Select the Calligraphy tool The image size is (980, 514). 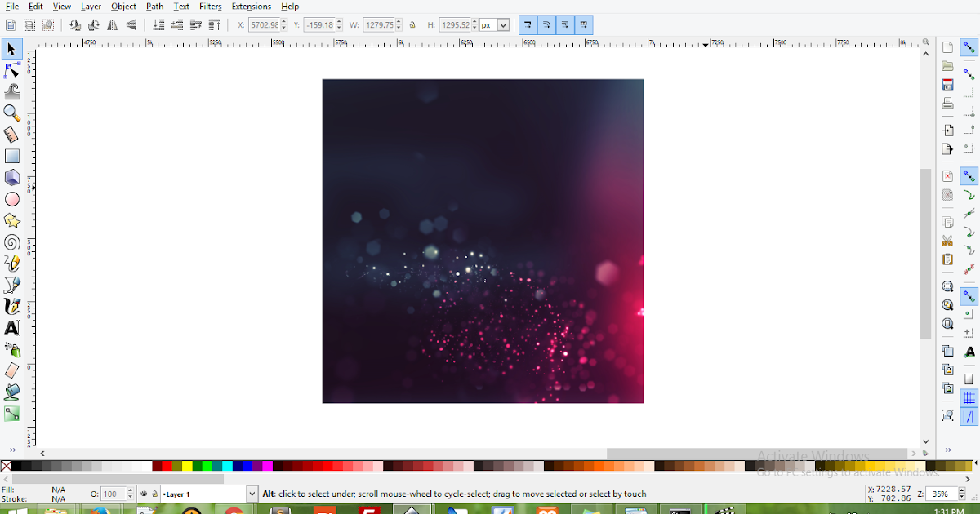(x=12, y=306)
